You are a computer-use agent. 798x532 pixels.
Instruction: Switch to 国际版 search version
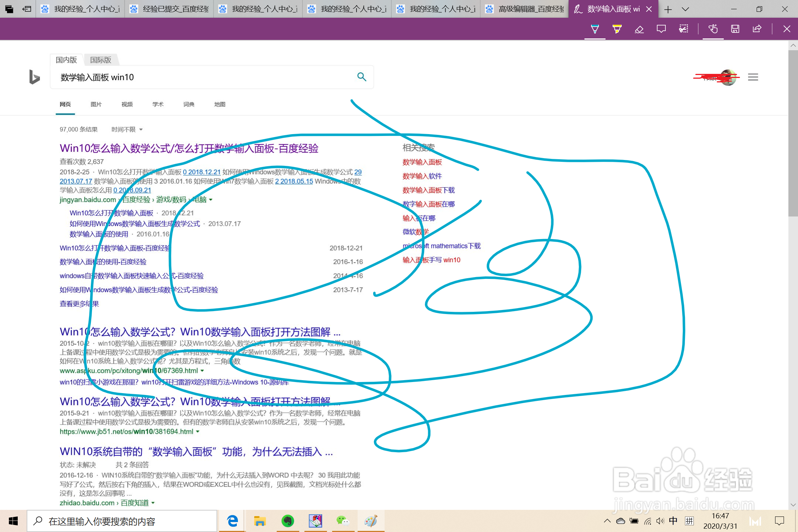[x=100, y=60]
